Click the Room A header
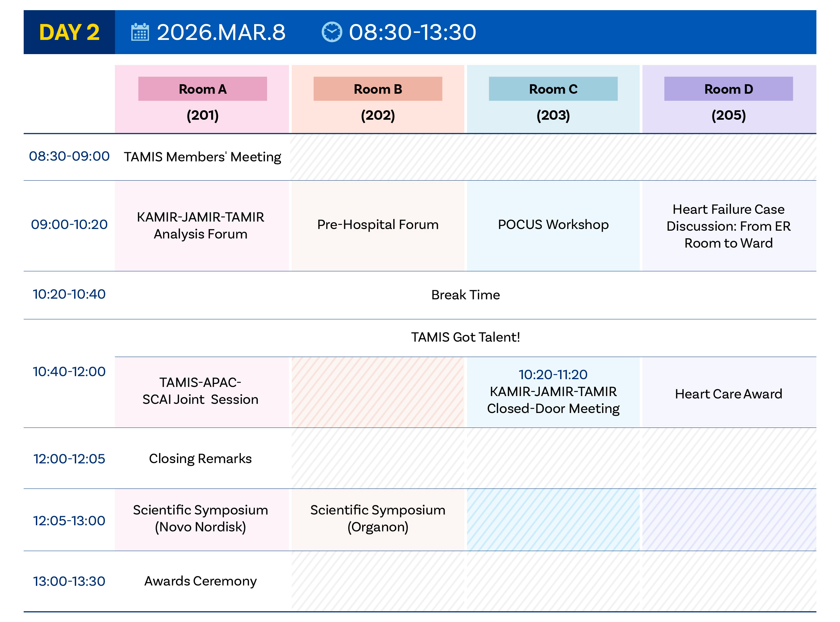This screenshot has height=622, width=840. 202,89
